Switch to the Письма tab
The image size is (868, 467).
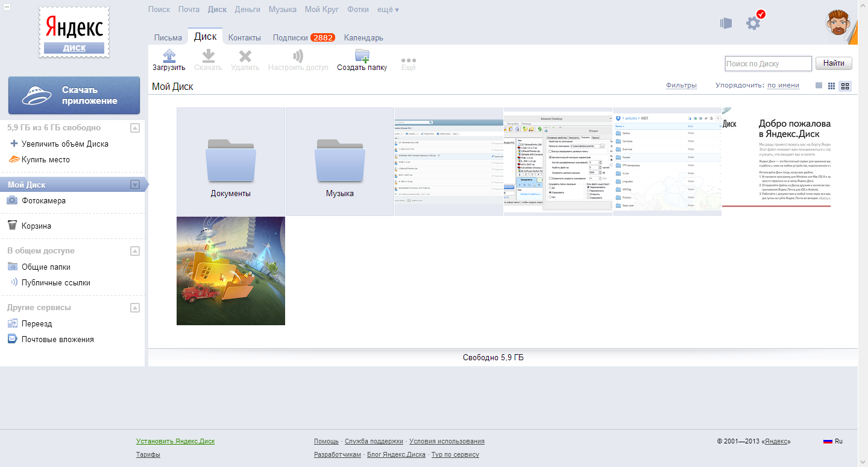[x=168, y=37]
